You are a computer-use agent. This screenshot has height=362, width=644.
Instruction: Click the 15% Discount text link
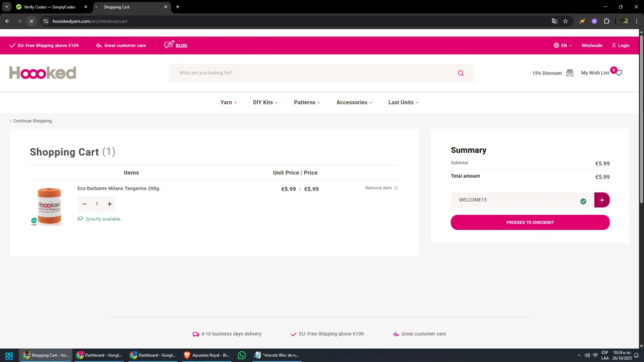(x=547, y=73)
